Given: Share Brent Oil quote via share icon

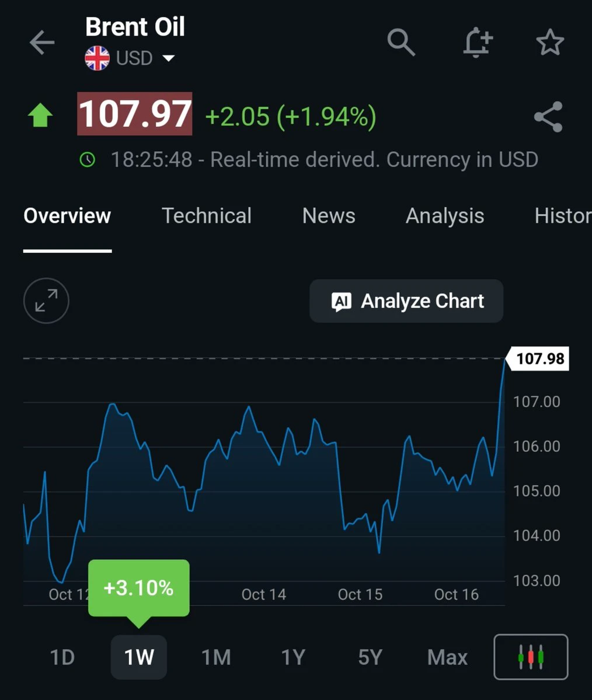Looking at the screenshot, I should click(x=548, y=117).
